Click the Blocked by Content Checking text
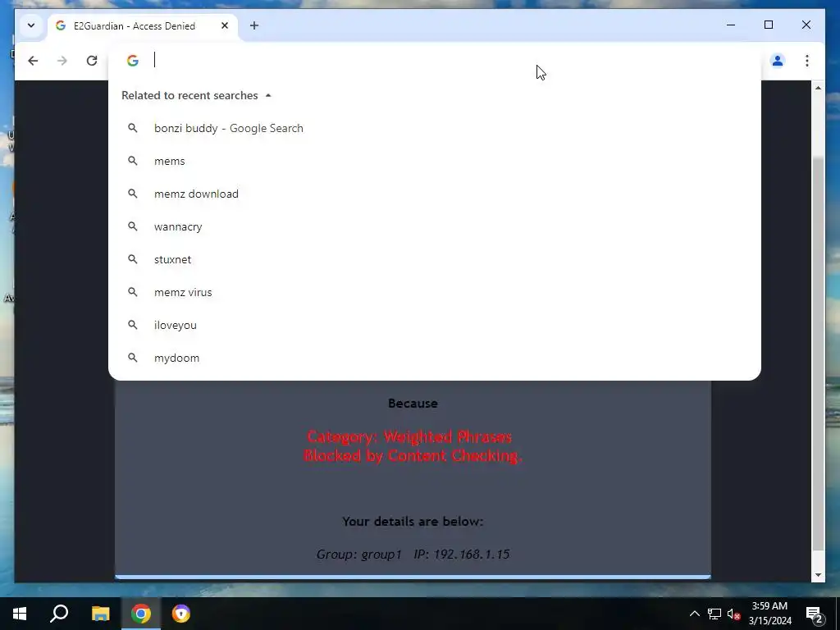This screenshot has height=630, width=840. (413, 455)
